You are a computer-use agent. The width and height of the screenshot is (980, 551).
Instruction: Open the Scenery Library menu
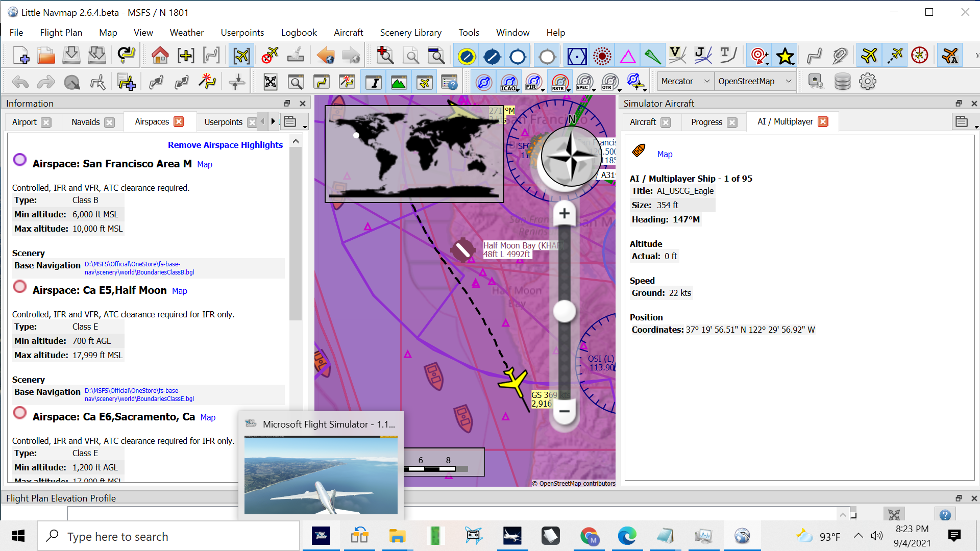click(410, 33)
